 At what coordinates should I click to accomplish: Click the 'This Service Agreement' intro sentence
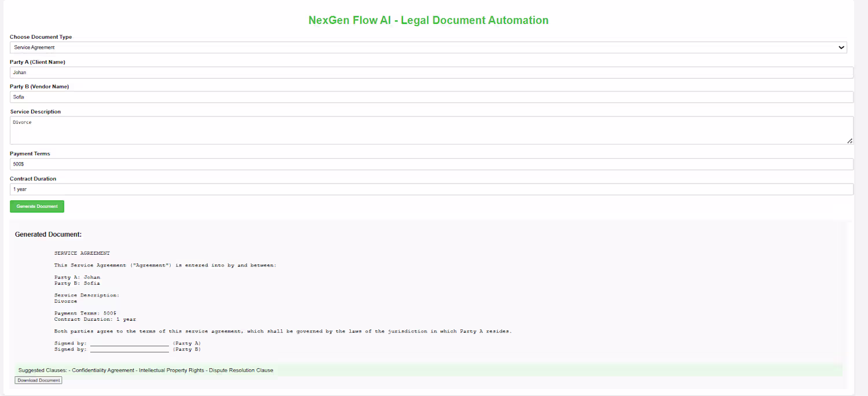pos(165,265)
